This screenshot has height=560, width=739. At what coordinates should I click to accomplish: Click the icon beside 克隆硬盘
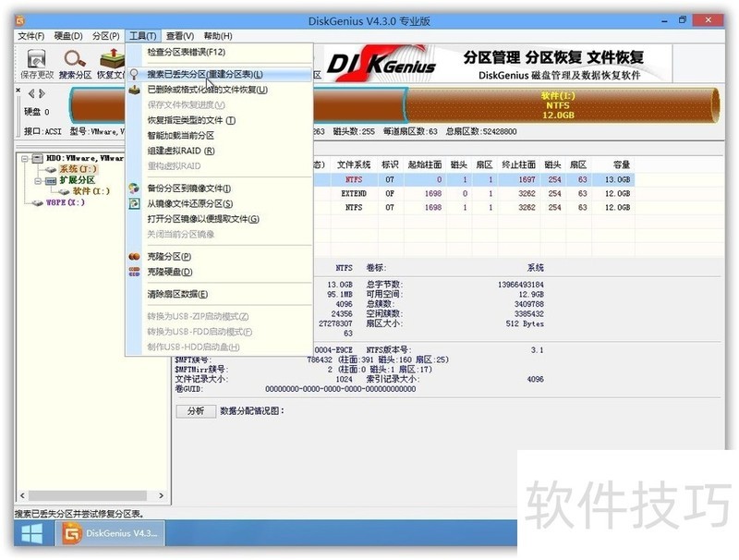(x=134, y=272)
